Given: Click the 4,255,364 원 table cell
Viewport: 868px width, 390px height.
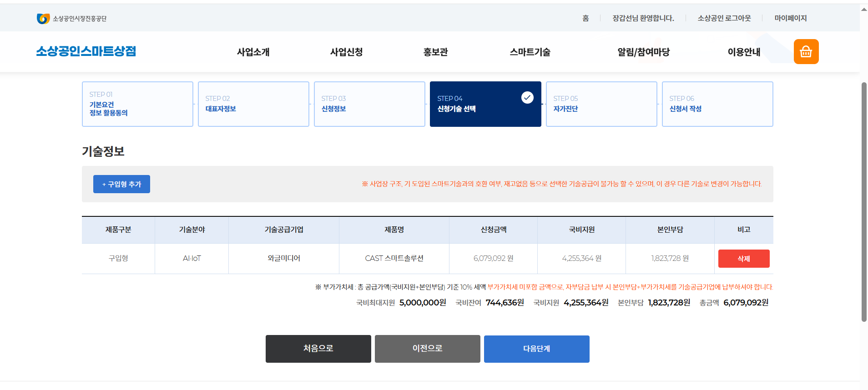Looking at the screenshot, I should 581,258.
